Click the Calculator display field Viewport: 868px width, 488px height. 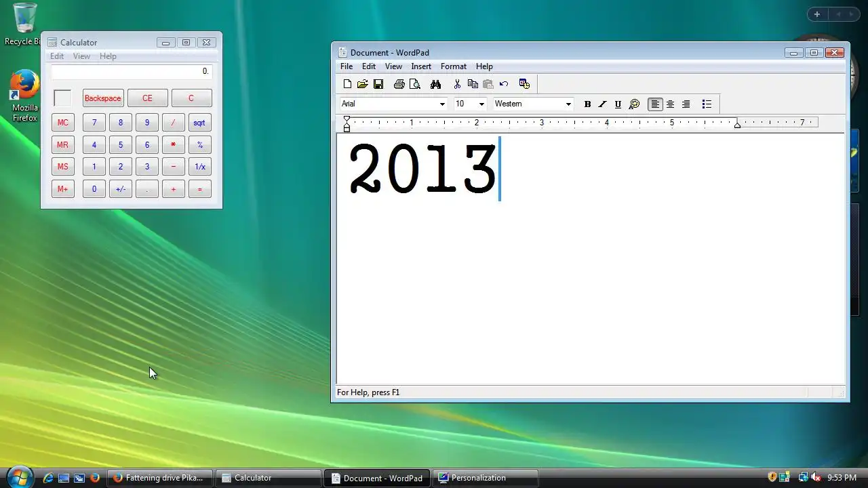(132, 71)
